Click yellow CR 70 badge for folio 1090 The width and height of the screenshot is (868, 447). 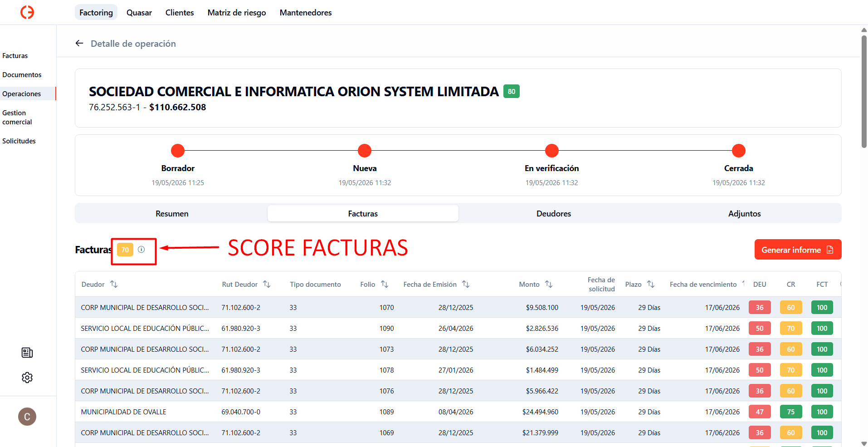pos(791,328)
